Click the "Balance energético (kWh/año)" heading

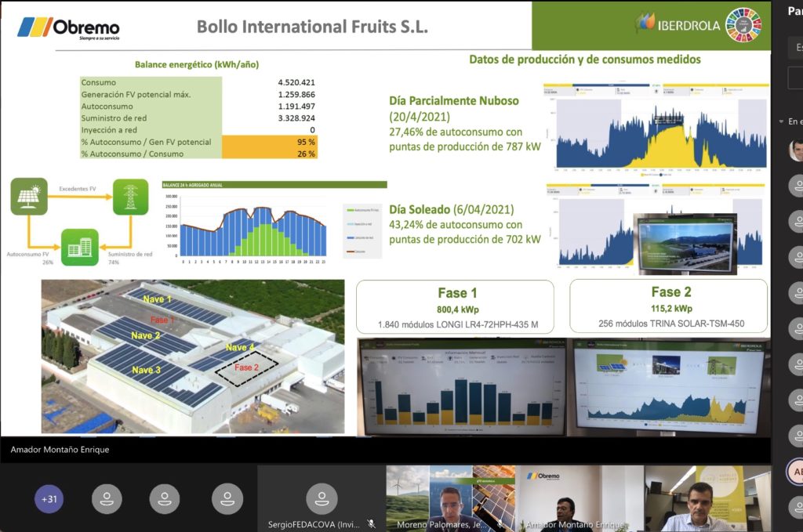click(x=197, y=64)
